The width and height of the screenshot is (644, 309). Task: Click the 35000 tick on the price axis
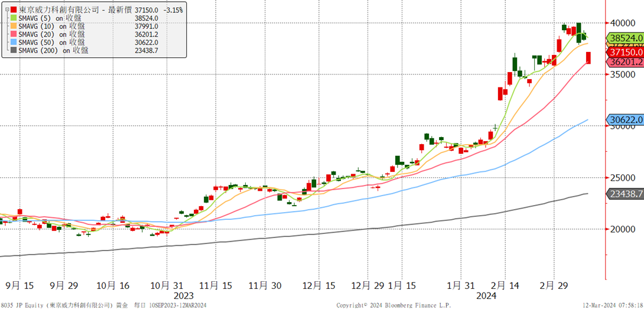[x=623, y=74]
